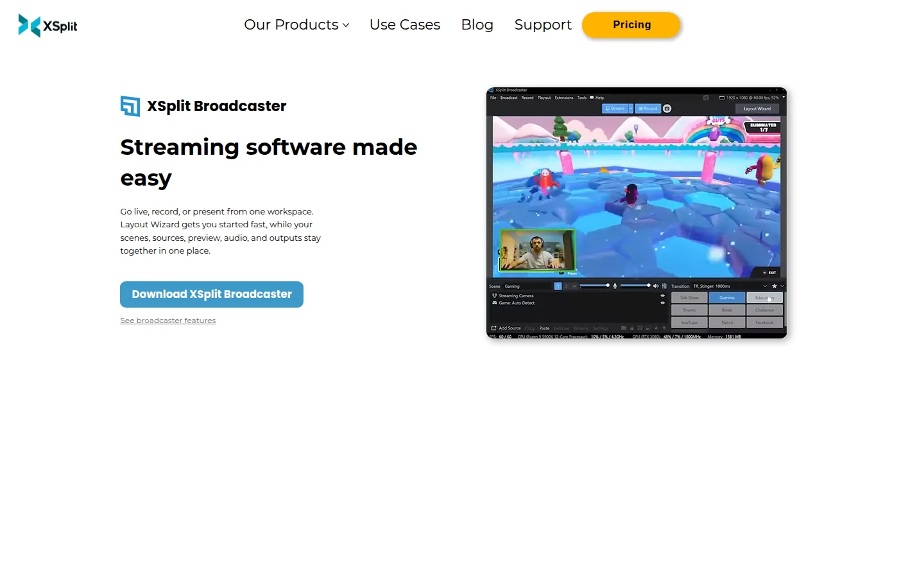Click the fit-to-screen icon in the sources toolbar

pyautogui.click(x=640, y=328)
